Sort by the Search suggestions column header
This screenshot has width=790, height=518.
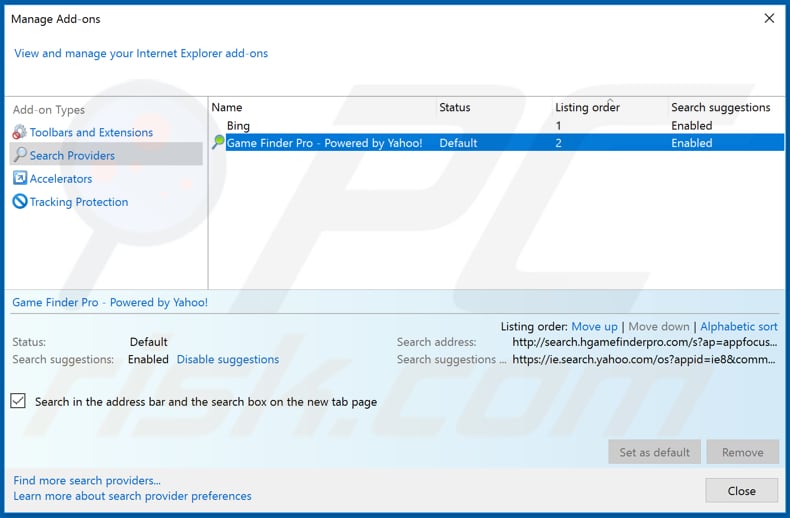[720, 107]
